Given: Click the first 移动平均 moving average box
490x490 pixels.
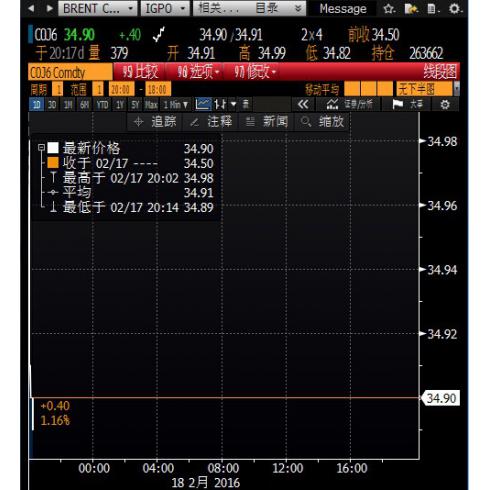Looking at the screenshot, I should click(352, 89).
